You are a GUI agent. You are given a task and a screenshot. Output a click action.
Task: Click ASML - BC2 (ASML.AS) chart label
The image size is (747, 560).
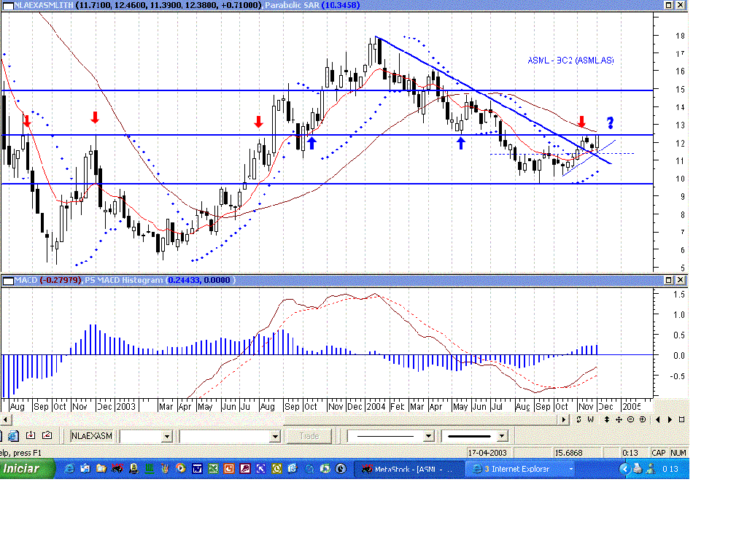pyautogui.click(x=570, y=61)
